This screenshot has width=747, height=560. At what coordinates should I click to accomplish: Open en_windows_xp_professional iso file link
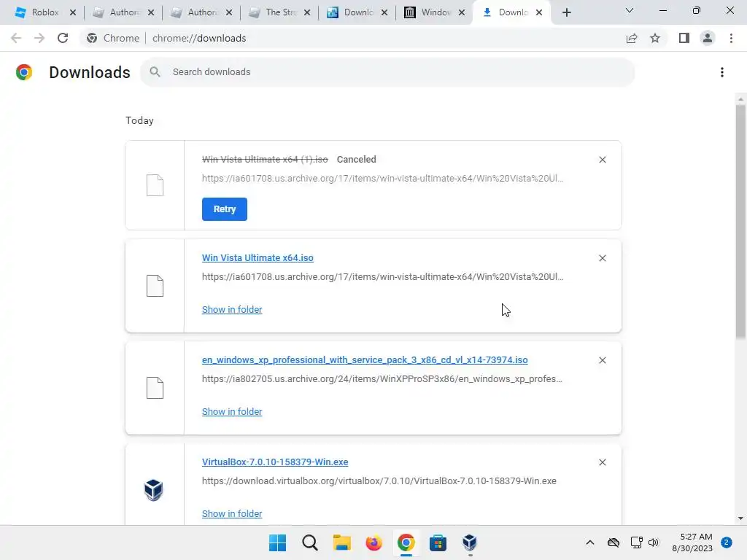pos(365,359)
